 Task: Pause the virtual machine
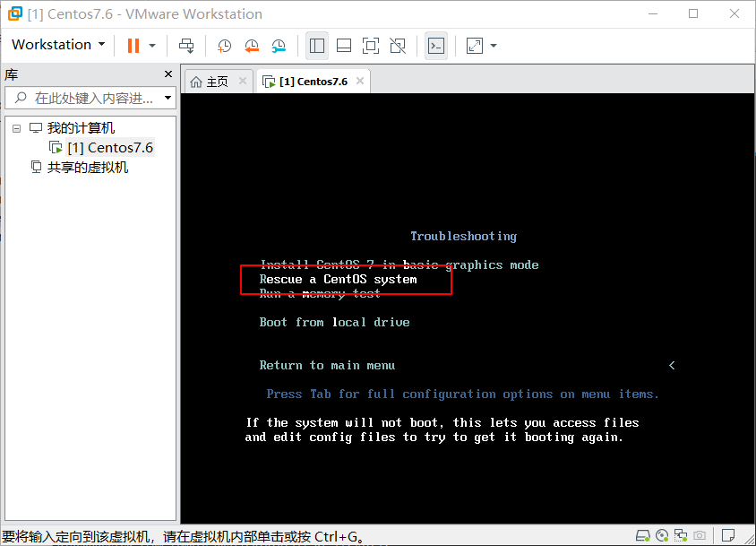coord(133,46)
